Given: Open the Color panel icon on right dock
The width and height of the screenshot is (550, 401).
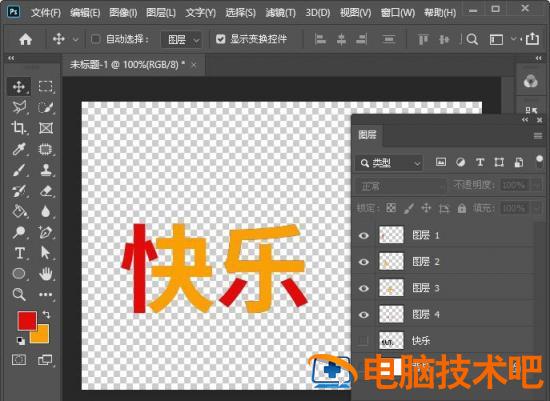Looking at the screenshot, I should coord(531,82).
